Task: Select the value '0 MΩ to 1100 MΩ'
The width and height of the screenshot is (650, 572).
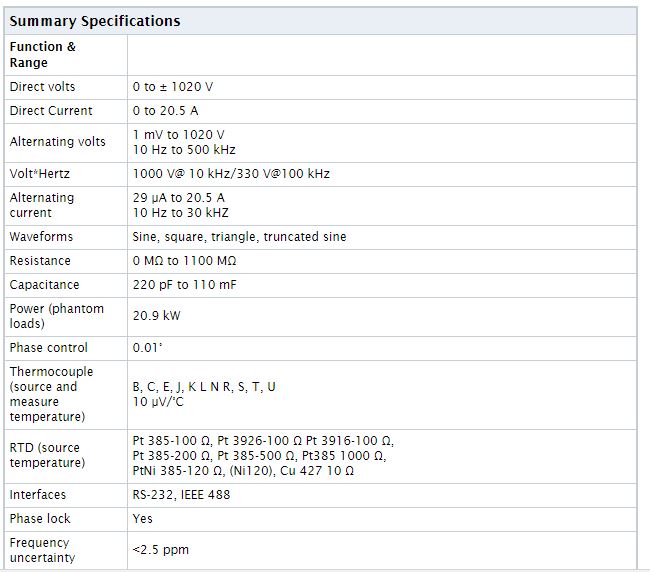Action: 184,261
